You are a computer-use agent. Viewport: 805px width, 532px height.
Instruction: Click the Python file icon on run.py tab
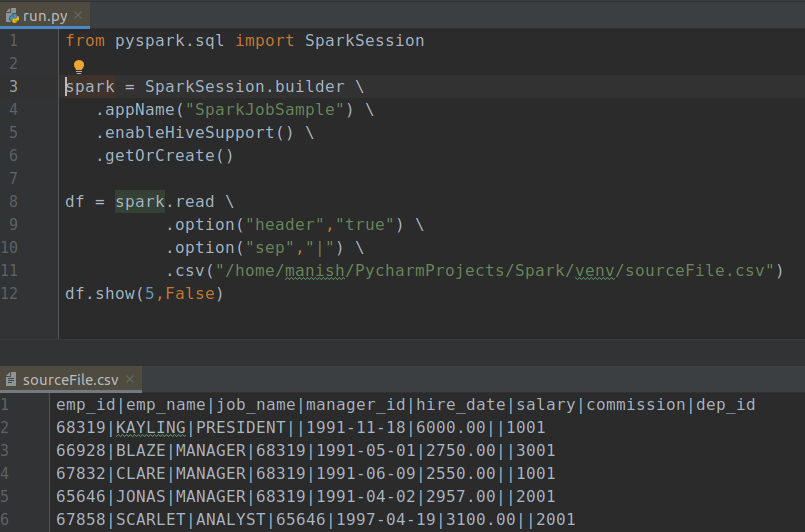(12, 16)
